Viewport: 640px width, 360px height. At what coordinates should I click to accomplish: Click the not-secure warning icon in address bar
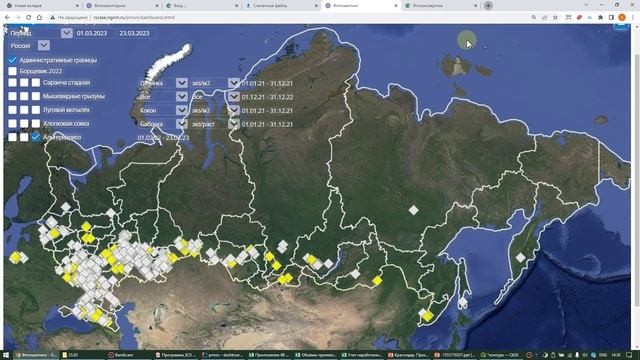[x=53, y=18]
